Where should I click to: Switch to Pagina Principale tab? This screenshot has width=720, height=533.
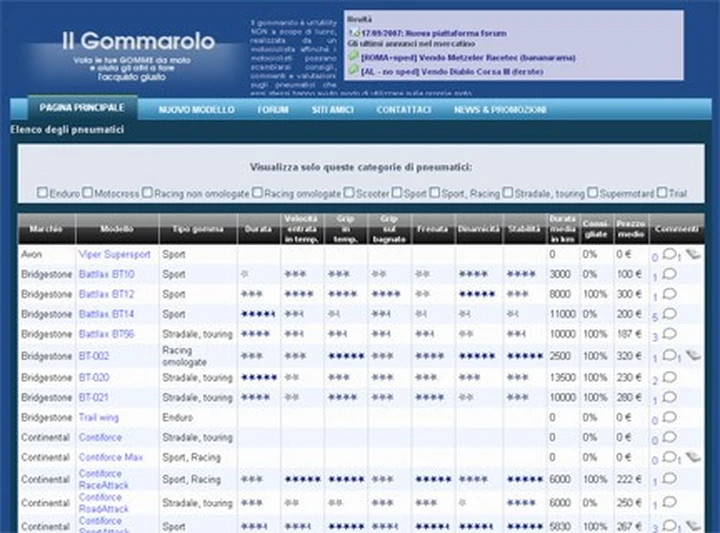point(82,108)
